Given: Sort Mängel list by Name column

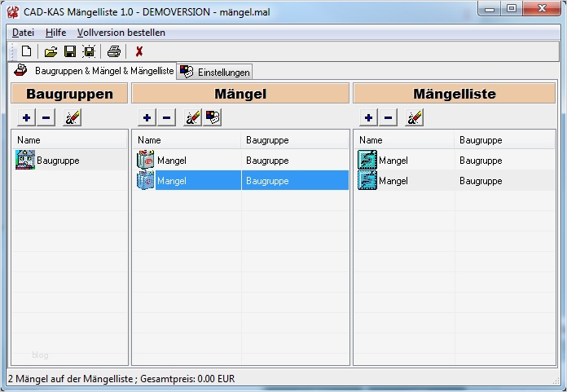Looking at the screenshot, I should (x=187, y=140).
